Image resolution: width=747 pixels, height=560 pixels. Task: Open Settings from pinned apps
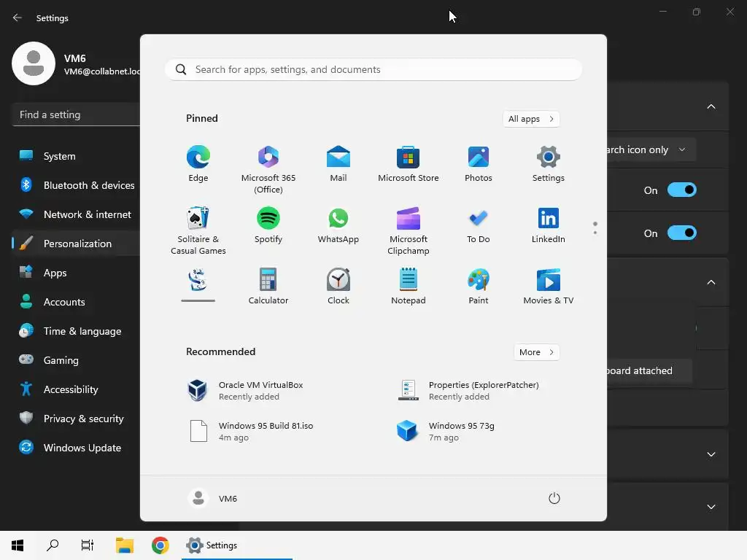tap(549, 164)
